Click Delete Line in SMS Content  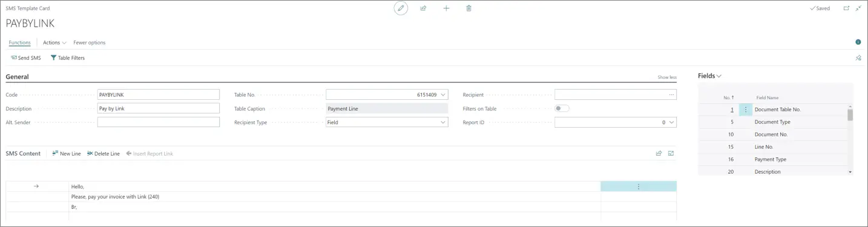104,154
